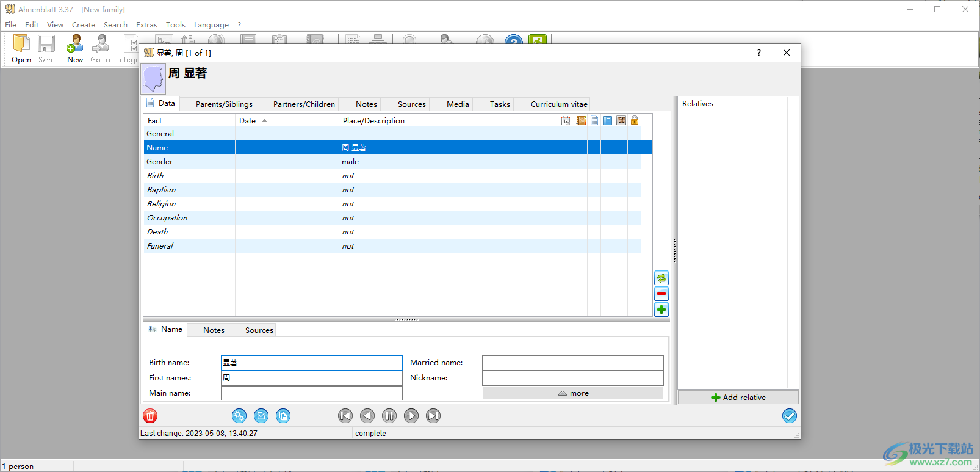Click the blue source book column icon
This screenshot has width=980, height=472.
pyautogui.click(x=608, y=120)
